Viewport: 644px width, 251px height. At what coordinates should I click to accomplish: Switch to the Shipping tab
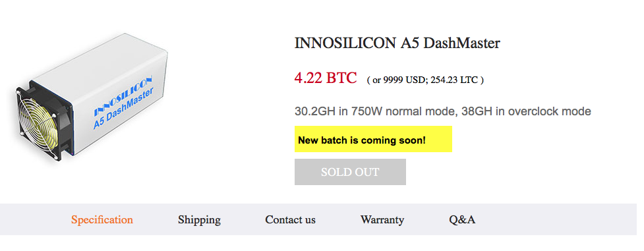(x=199, y=220)
